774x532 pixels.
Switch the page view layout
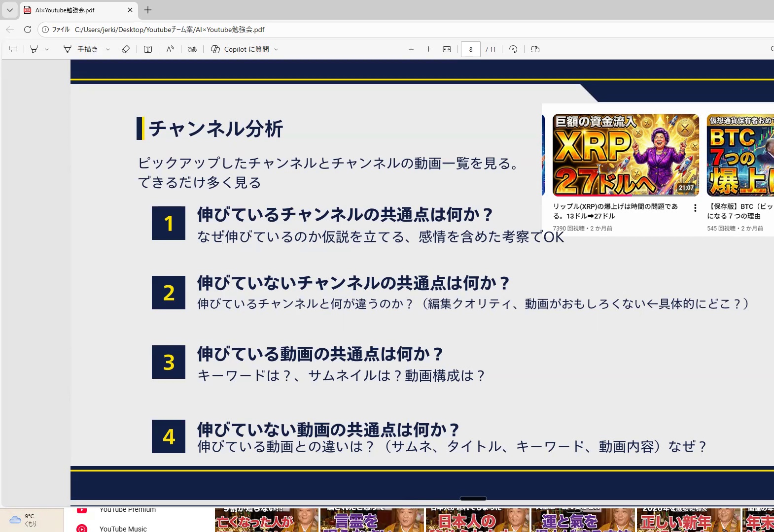535,49
